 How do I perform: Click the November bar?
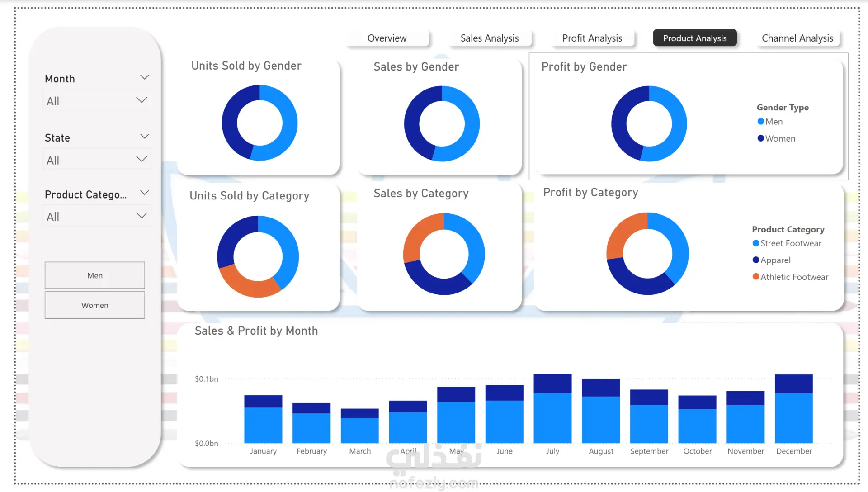(x=745, y=417)
